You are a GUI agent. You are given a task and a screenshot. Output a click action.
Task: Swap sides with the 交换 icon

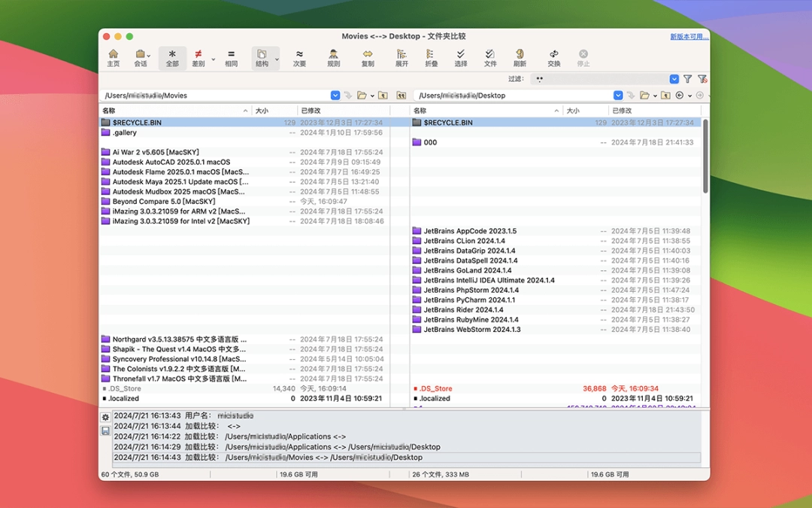click(553, 58)
